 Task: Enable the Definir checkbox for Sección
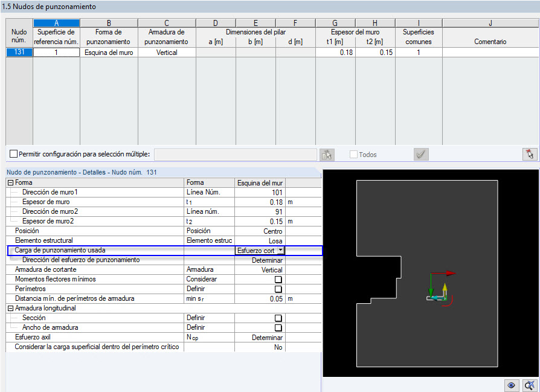point(277,318)
